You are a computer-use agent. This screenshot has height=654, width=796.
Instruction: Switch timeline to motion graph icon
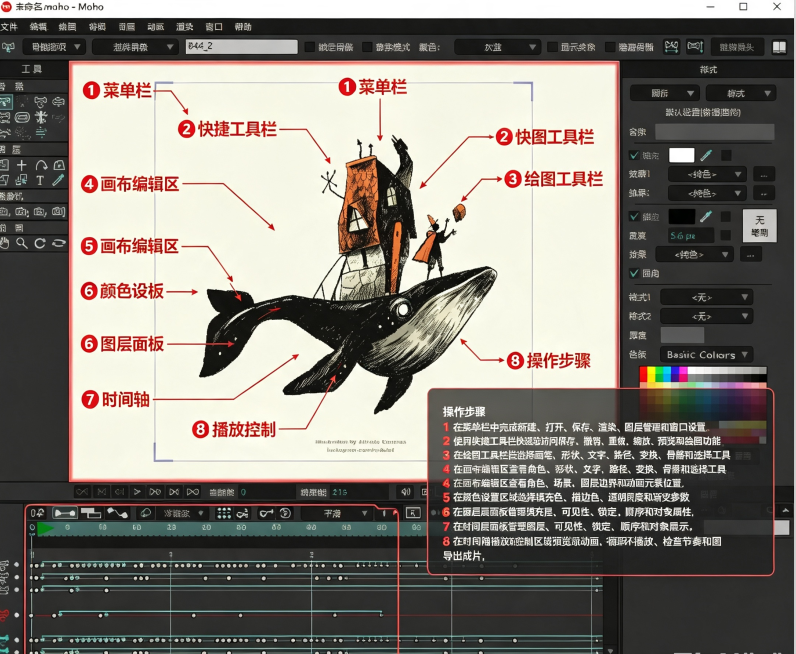[x=117, y=513]
